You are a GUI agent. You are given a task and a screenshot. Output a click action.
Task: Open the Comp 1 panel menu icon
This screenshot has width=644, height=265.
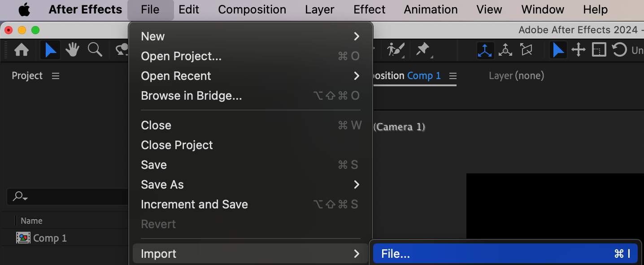tap(453, 76)
